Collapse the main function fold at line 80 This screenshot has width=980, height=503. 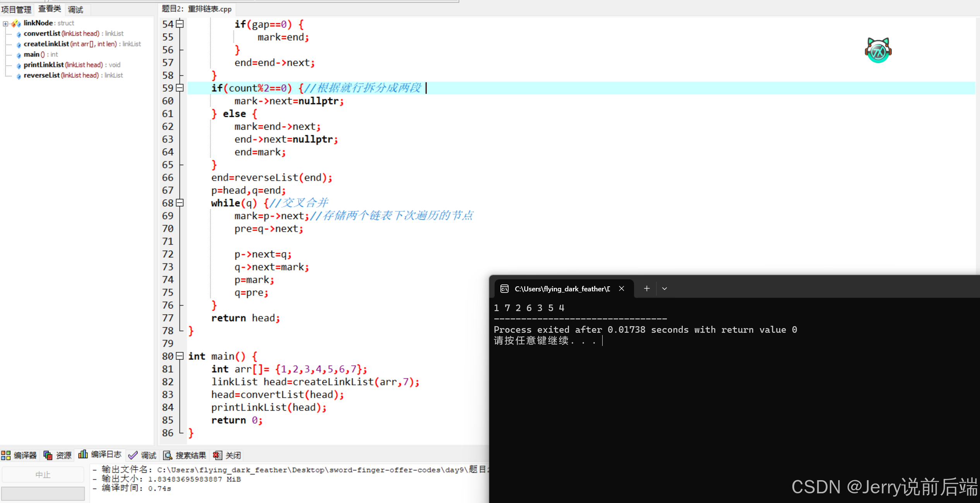click(180, 356)
